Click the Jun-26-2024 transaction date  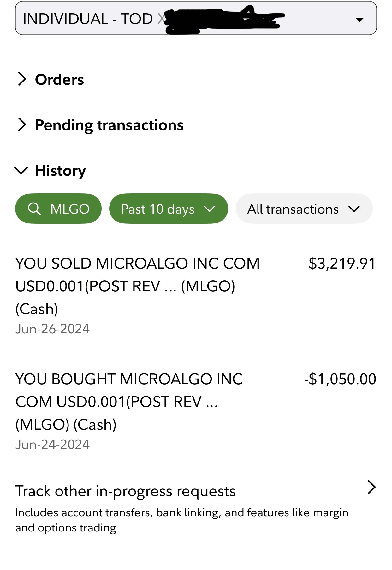(x=52, y=329)
